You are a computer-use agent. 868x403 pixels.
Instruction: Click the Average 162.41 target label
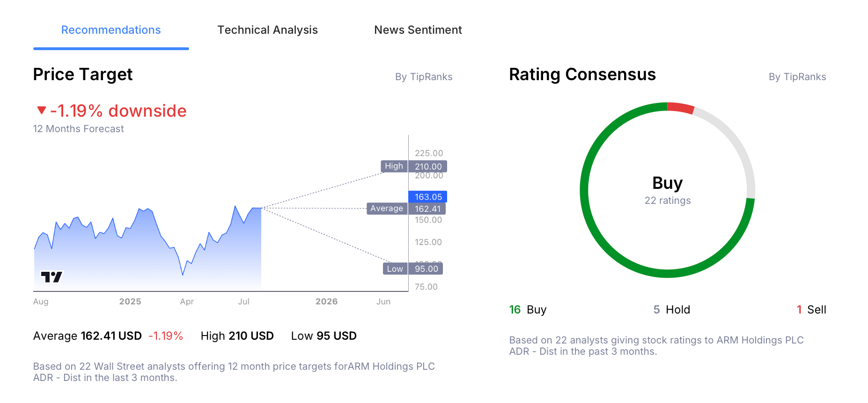pos(406,209)
